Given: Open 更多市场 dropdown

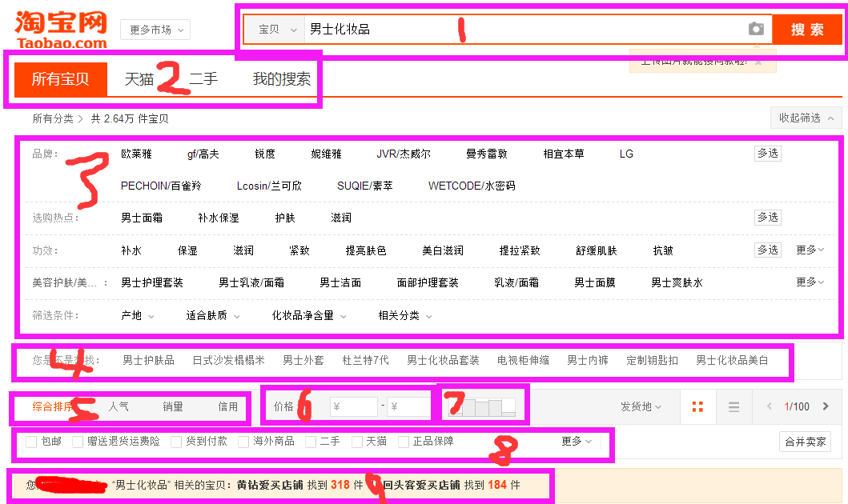Looking at the screenshot, I should (x=156, y=30).
